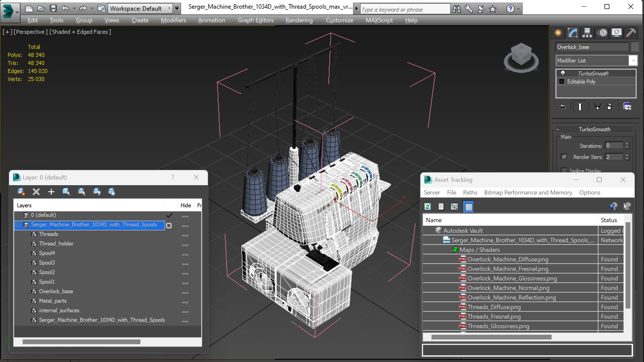644x362 pixels.
Task: Click the viewport [+] general menu label
Action: [7, 32]
